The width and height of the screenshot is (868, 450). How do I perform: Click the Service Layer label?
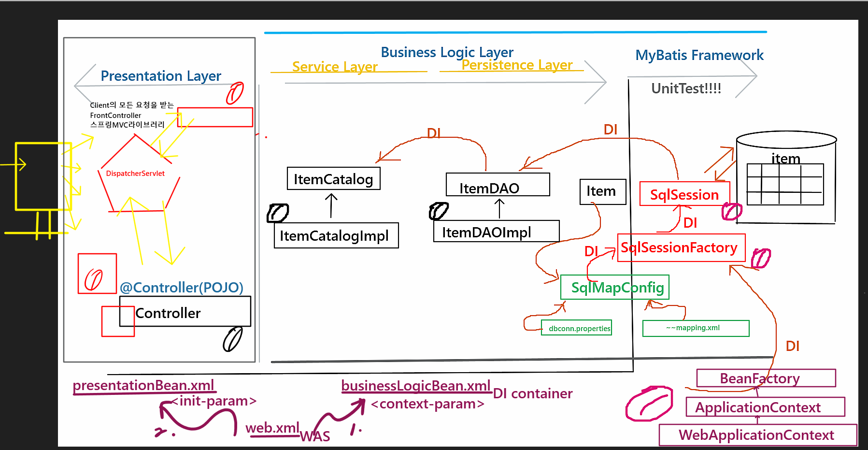click(335, 67)
